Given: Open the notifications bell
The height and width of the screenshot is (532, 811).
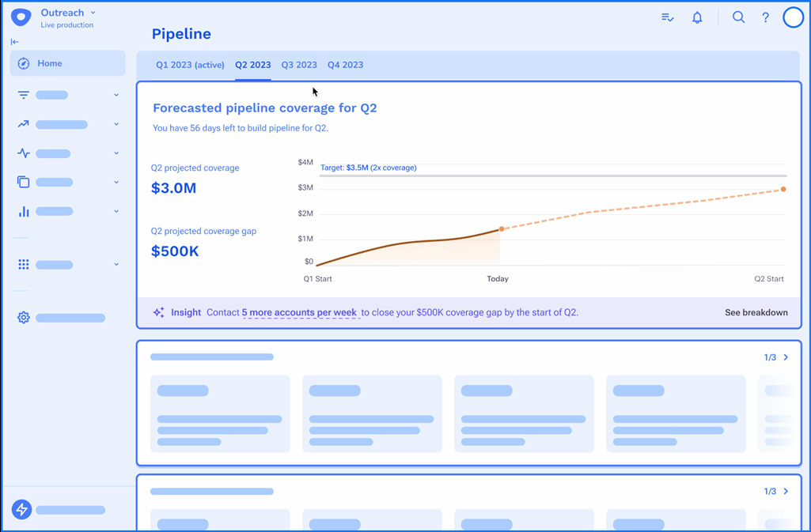Looking at the screenshot, I should pyautogui.click(x=697, y=17).
